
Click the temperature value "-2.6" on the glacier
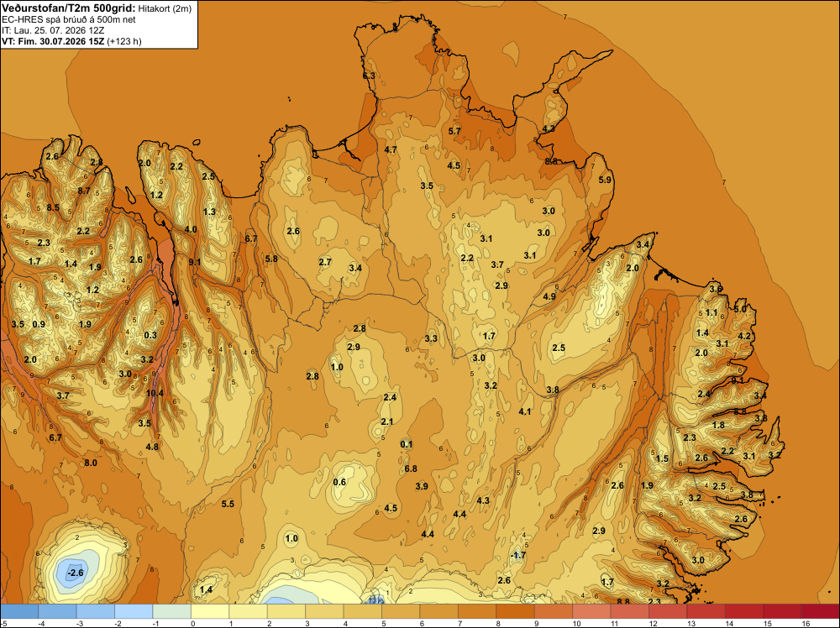click(x=76, y=573)
